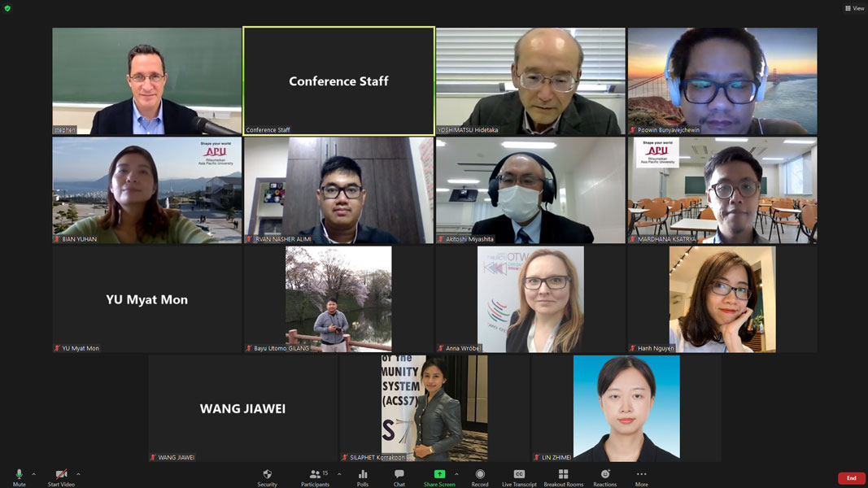Open the Polls icon
Screen dimensions: 868x488
363,475
